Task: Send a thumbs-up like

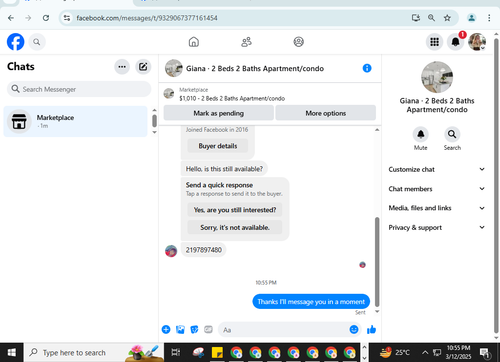Action: (x=371, y=330)
